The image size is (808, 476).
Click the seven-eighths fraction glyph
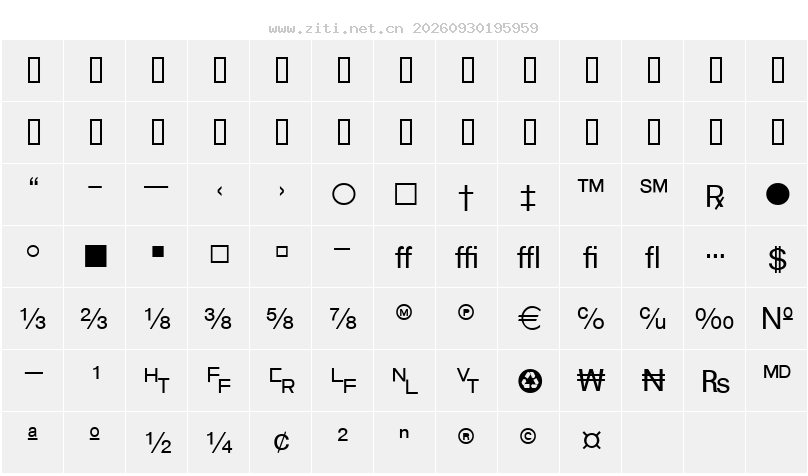343,318
